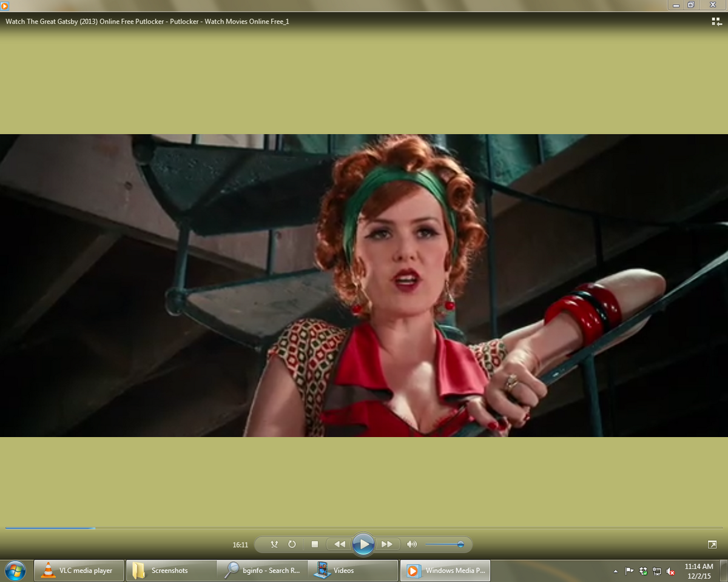728x582 pixels.
Task: Open Action Center flag icon
Action: click(x=629, y=571)
